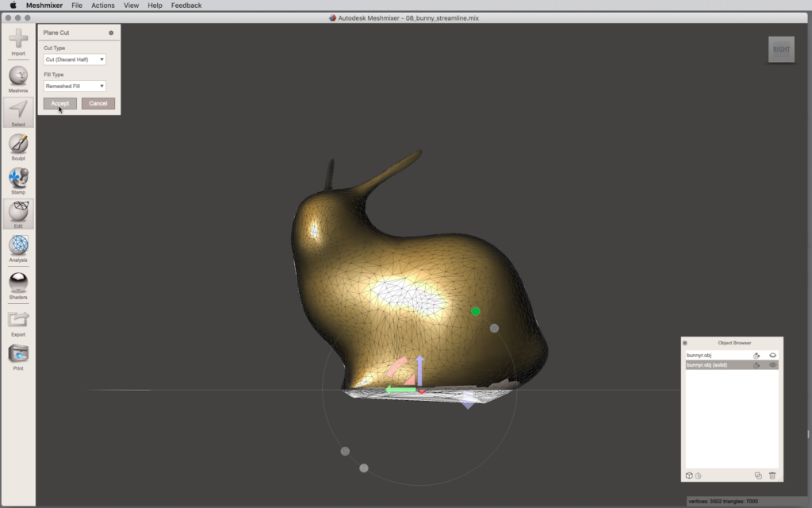The height and width of the screenshot is (508, 812).
Task: Cancel the Plane Cut operation
Action: (x=98, y=103)
